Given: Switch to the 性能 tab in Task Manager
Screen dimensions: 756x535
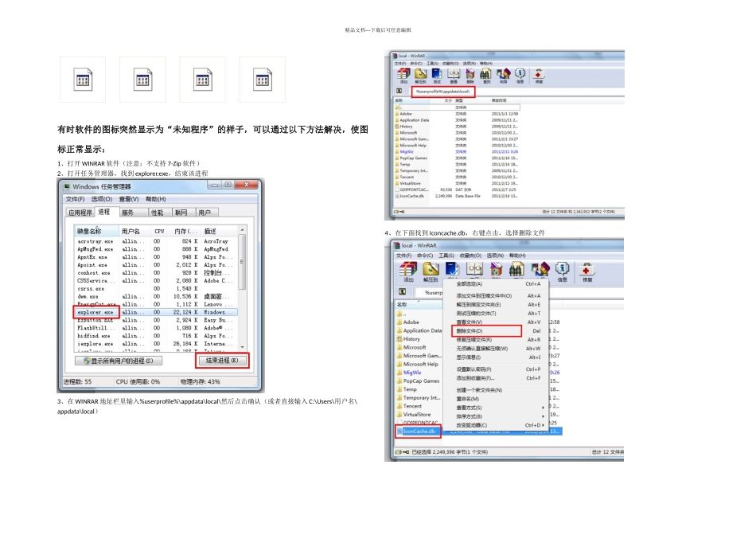Looking at the screenshot, I should click(x=158, y=213).
